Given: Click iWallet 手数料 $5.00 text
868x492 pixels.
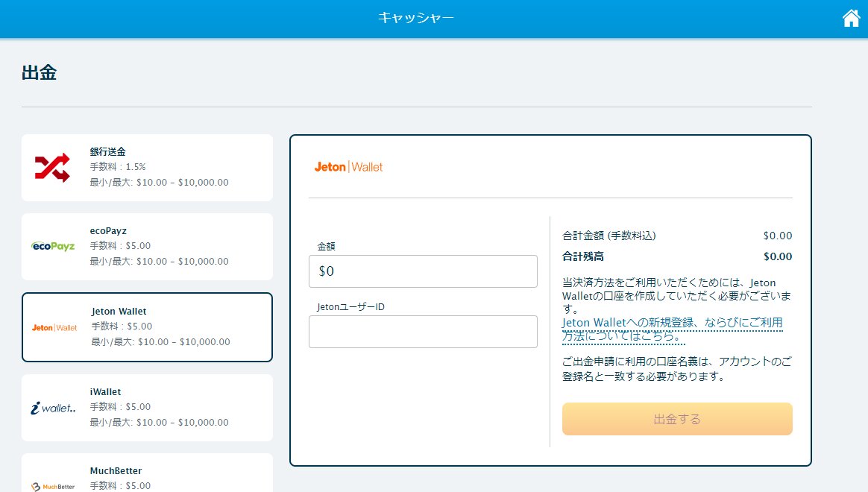Looking at the screenshot, I should 120,407.
